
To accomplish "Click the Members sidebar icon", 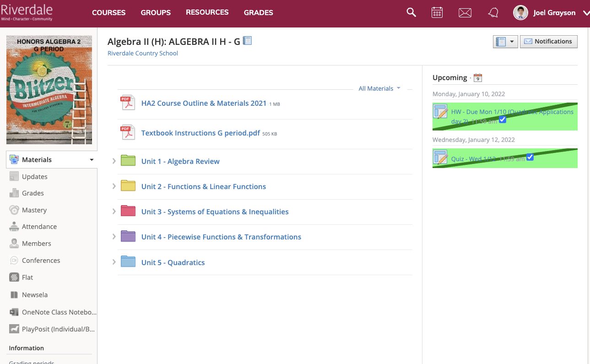I will [x=14, y=244].
